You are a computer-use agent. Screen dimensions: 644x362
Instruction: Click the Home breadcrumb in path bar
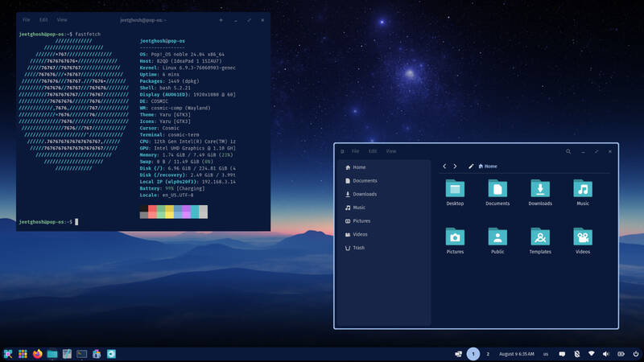pyautogui.click(x=488, y=167)
